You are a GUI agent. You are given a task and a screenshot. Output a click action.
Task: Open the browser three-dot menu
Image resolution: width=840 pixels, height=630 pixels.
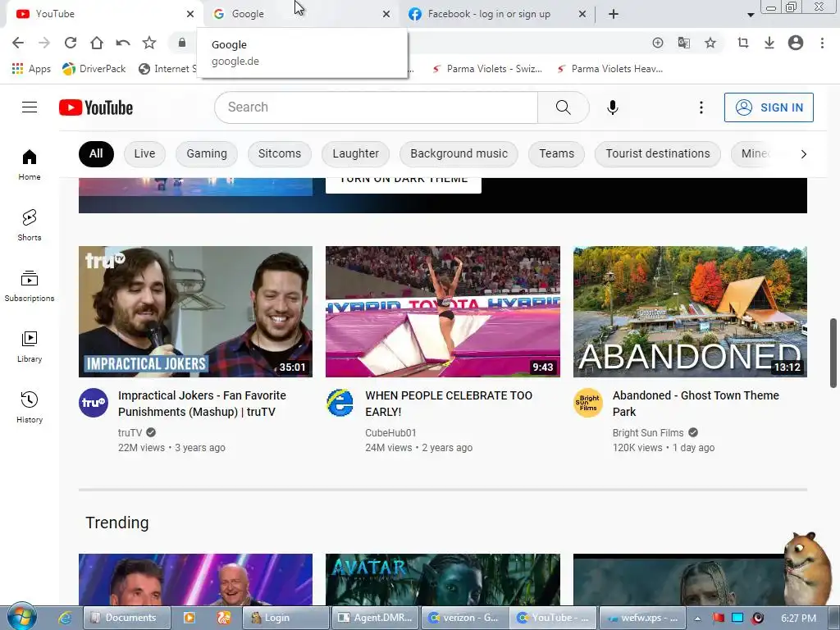822,43
